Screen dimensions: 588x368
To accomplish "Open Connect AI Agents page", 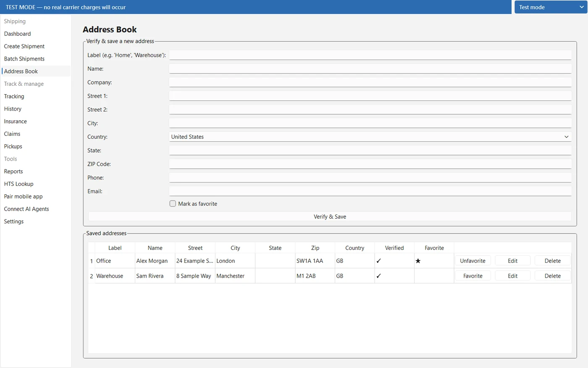I will click(35, 209).
